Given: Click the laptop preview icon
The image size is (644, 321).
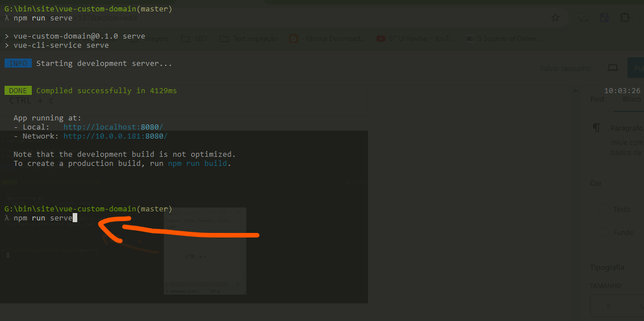Looking at the screenshot, I should (612, 68).
